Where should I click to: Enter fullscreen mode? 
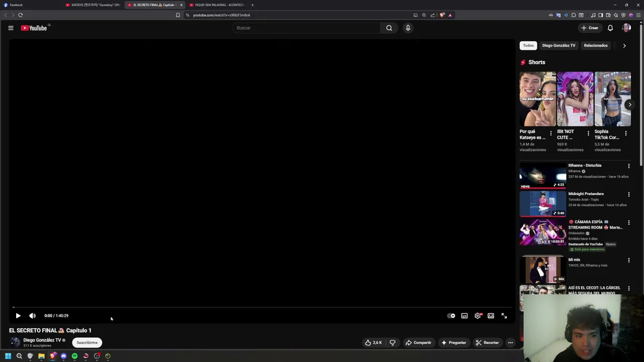click(504, 316)
